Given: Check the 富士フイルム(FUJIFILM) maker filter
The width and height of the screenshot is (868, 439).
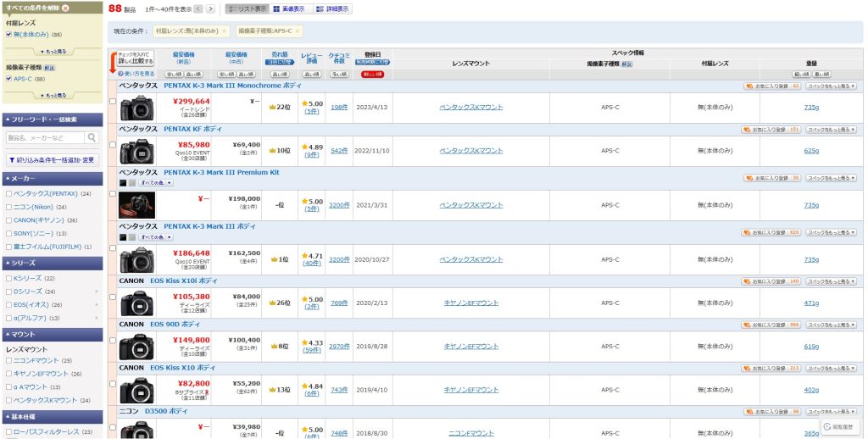Looking at the screenshot, I should [8, 247].
